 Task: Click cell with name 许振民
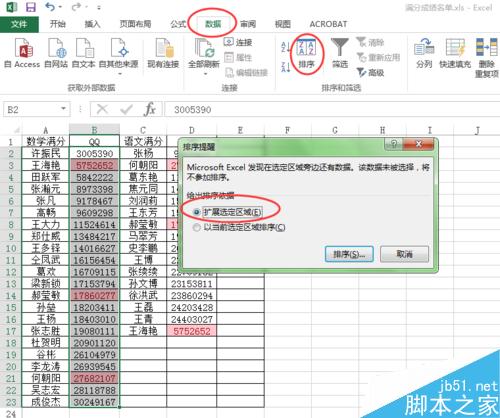point(46,153)
